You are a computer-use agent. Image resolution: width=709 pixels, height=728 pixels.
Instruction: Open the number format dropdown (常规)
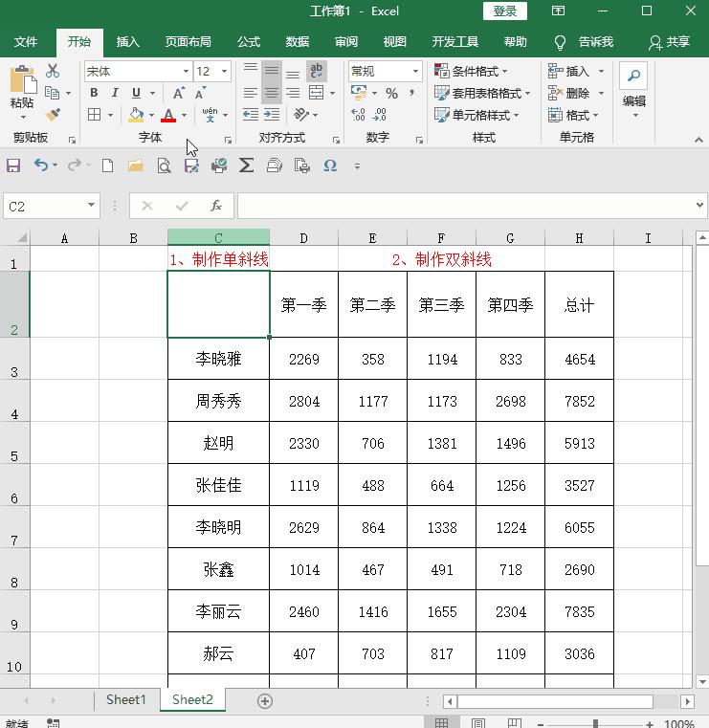[415, 71]
